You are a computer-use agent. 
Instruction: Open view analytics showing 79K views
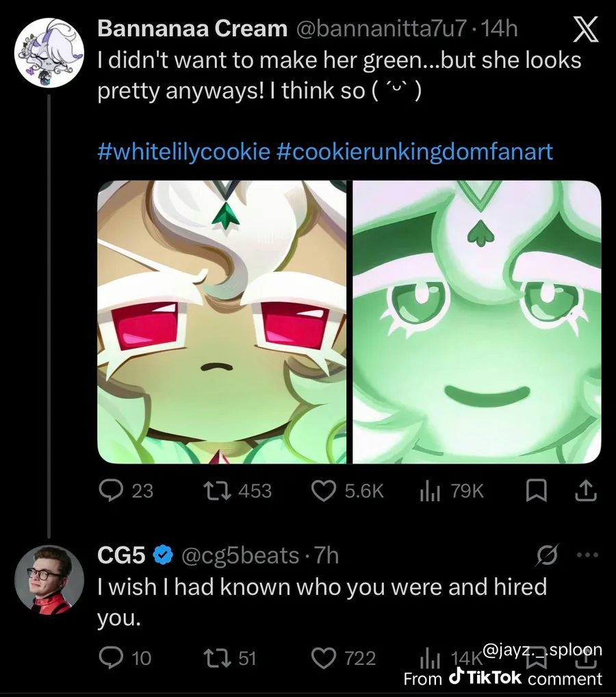tap(450, 490)
